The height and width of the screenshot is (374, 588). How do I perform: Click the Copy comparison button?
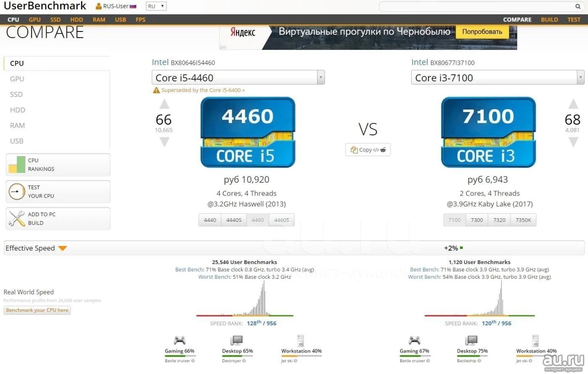click(368, 150)
